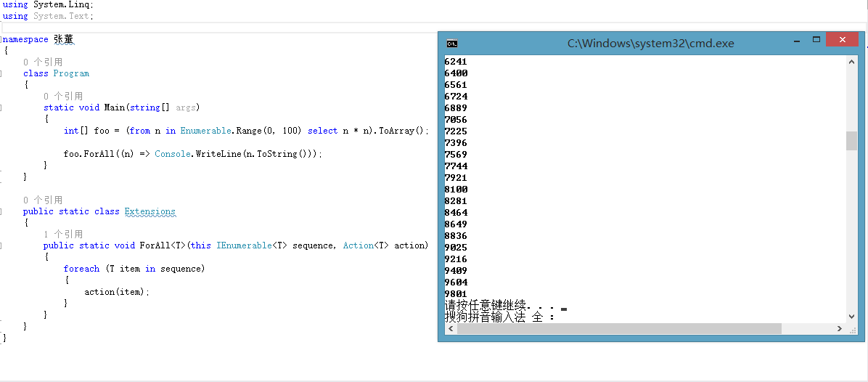Maximize the cmd.exe console window
Image resolution: width=868 pixels, height=382 pixels.
tap(816, 40)
